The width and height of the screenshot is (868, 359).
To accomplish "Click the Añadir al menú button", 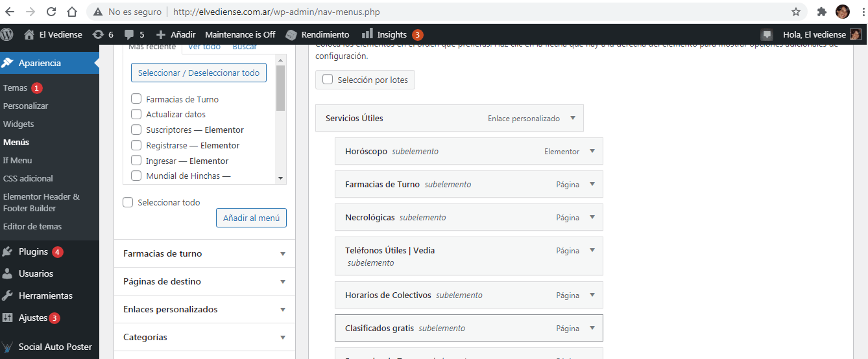I will 251,218.
